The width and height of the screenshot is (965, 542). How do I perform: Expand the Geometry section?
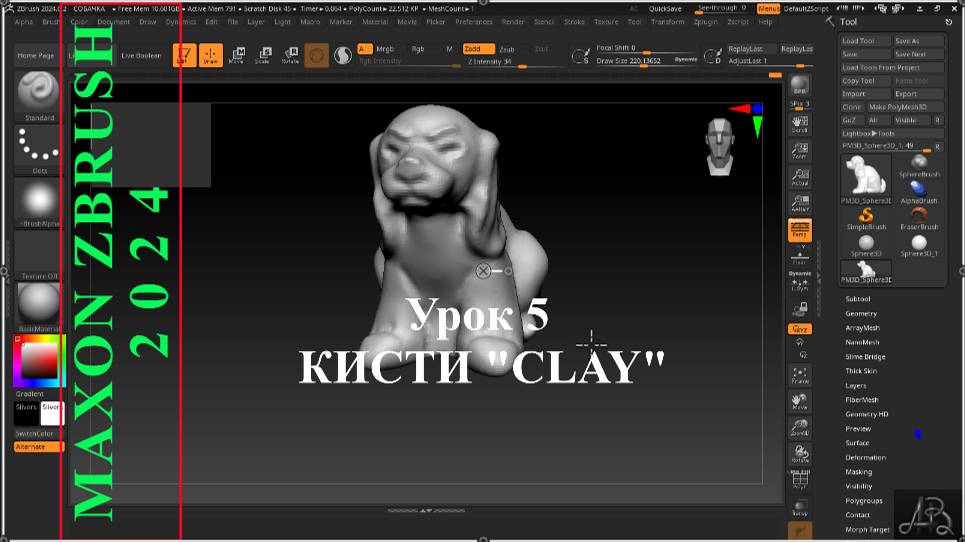pyautogui.click(x=861, y=313)
